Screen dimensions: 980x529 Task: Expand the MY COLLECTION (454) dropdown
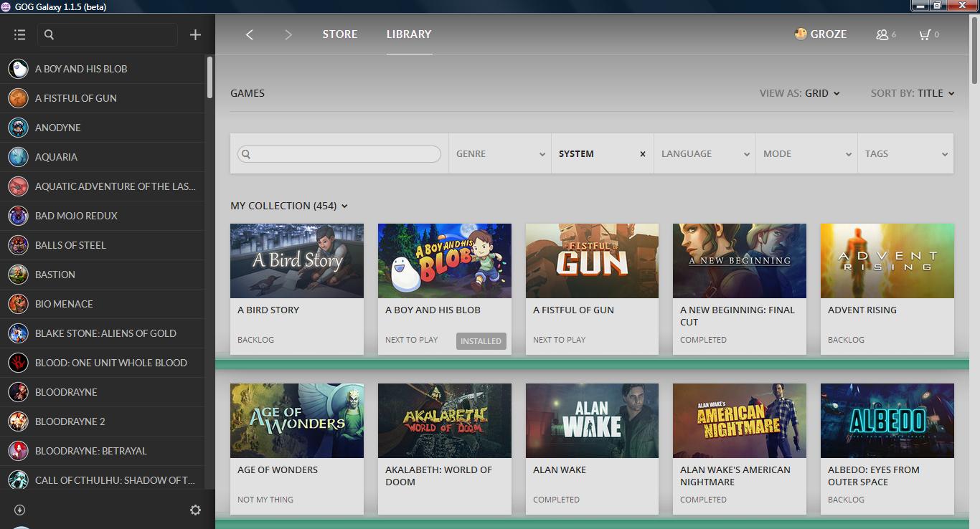click(289, 206)
